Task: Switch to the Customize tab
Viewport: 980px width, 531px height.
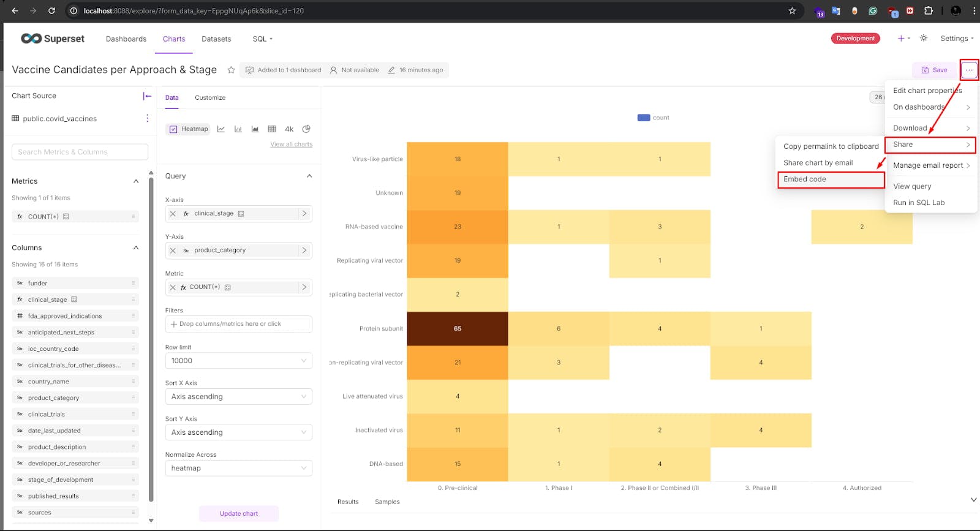Action: pyautogui.click(x=210, y=98)
